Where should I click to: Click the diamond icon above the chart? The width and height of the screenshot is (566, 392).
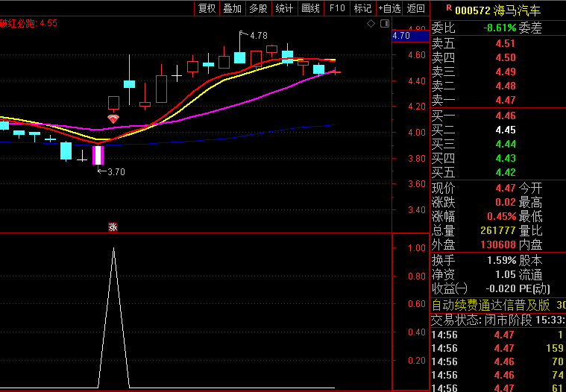tap(371, 24)
